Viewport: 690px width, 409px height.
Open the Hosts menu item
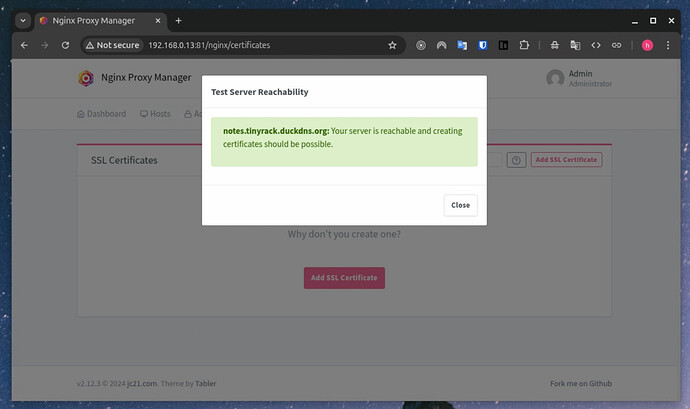(x=155, y=114)
